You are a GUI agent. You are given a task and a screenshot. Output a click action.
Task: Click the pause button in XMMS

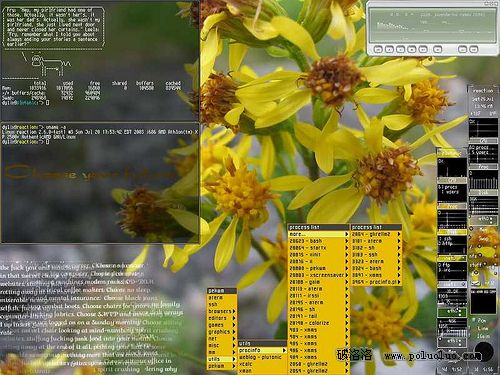400,49
